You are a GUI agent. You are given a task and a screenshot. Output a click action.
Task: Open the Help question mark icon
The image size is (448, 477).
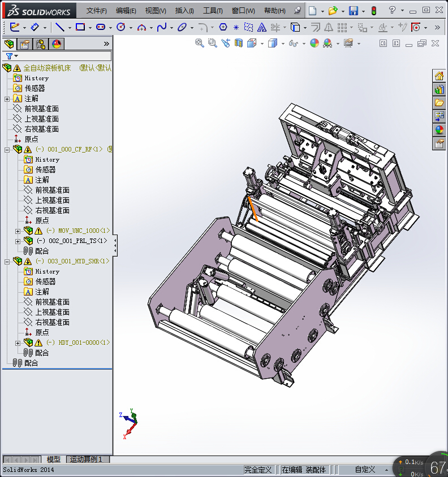pos(392,10)
